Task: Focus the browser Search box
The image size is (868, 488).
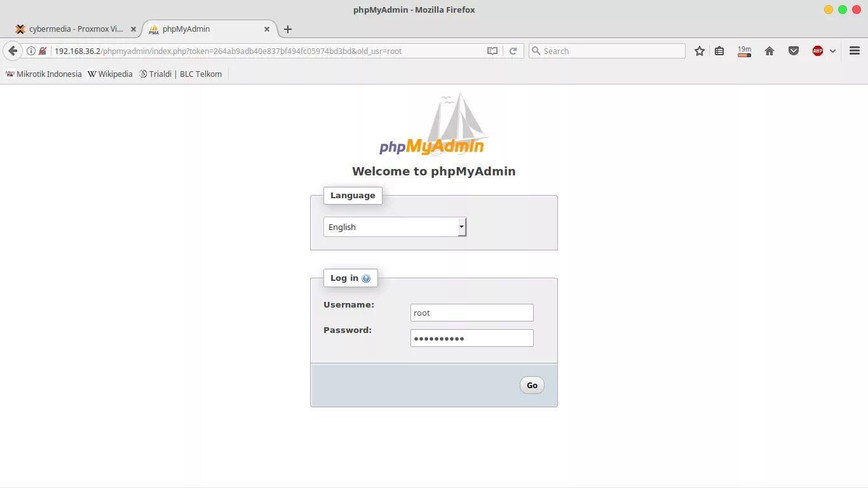Action: pos(607,51)
